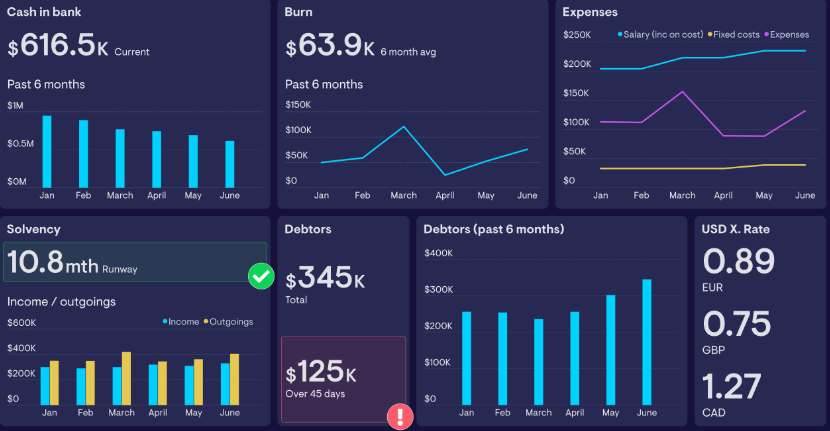
Task: Click the 0.75 GBP exchange rate
Action: click(x=736, y=324)
